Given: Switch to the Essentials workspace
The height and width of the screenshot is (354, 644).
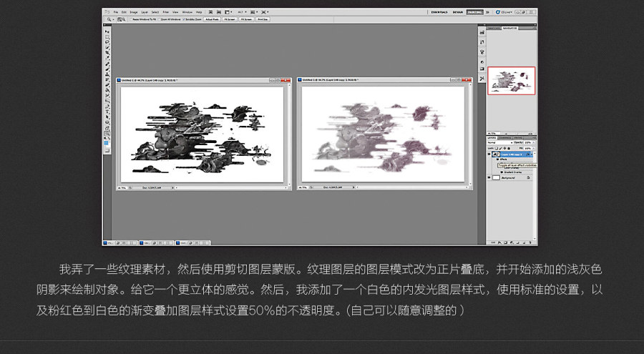Looking at the screenshot, I should point(439,12).
